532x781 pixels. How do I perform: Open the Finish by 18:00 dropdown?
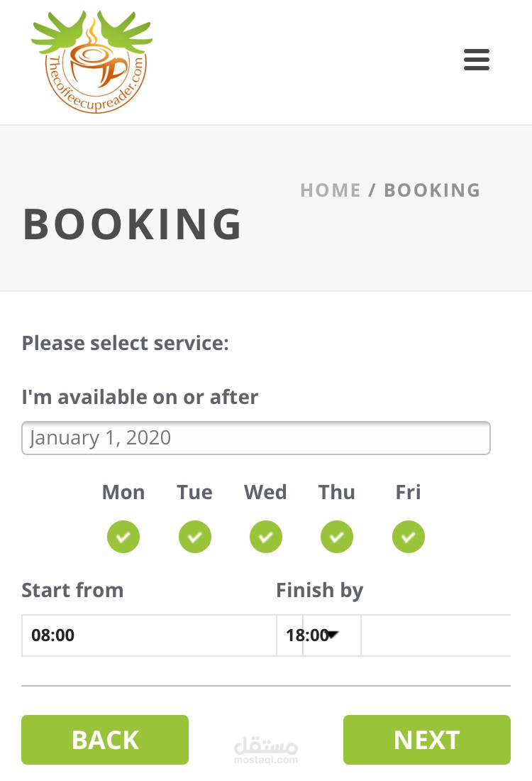click(318, 635)
